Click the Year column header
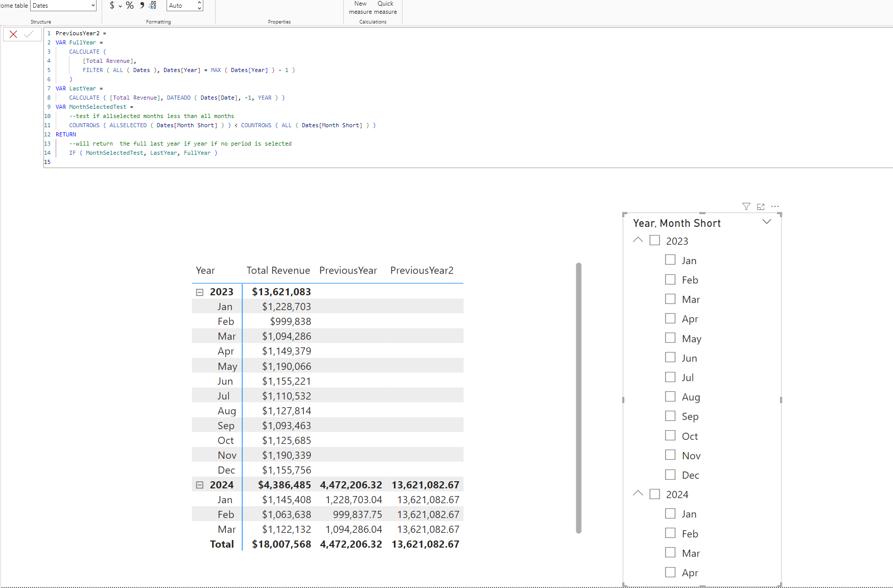The image size is (893, 588). pos(205,271)
